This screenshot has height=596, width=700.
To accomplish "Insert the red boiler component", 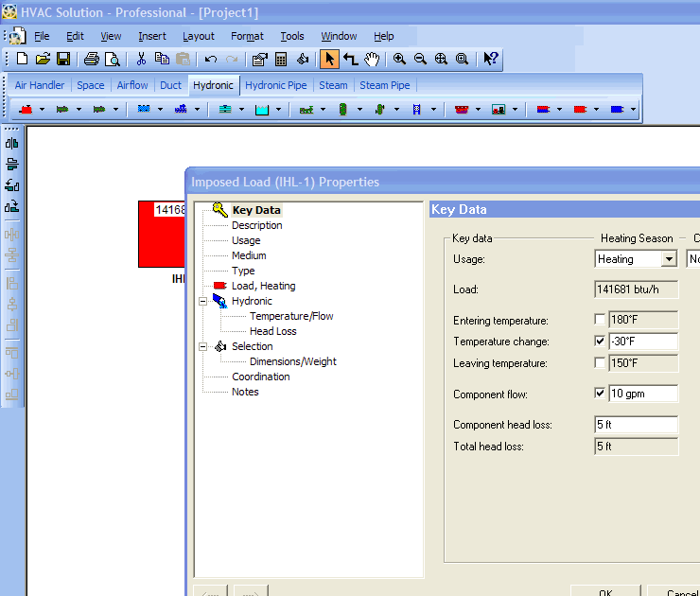I will click(26, 110).
